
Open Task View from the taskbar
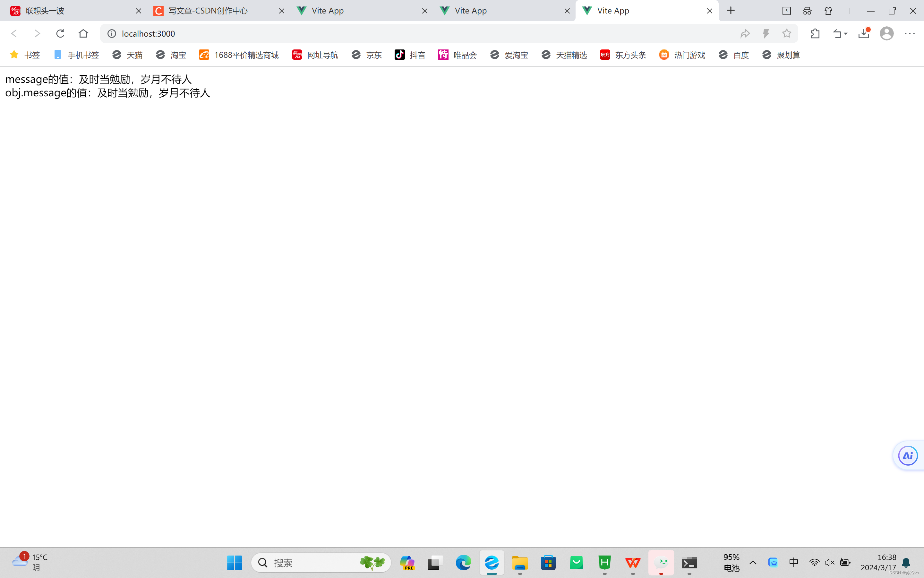[435, 563]
